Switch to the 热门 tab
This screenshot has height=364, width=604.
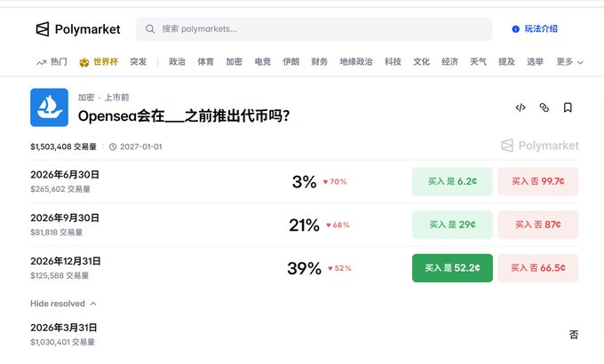(x=59, y=61)
